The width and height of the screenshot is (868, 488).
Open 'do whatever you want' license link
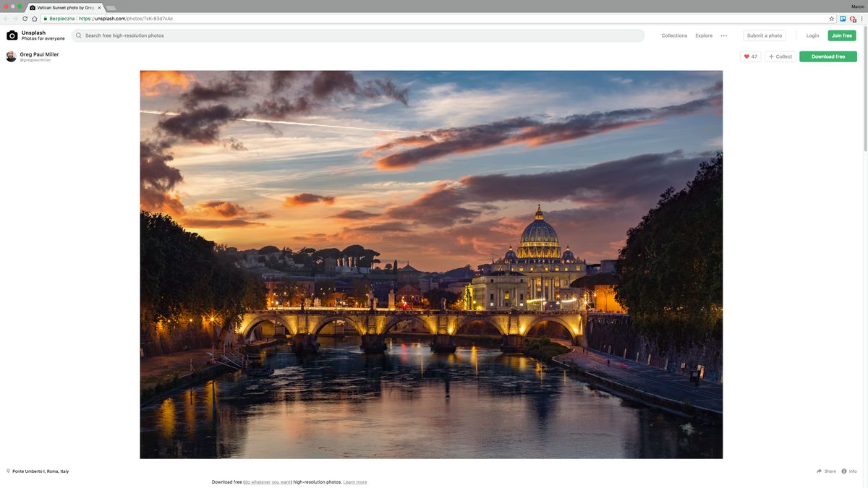coord(268,482)
